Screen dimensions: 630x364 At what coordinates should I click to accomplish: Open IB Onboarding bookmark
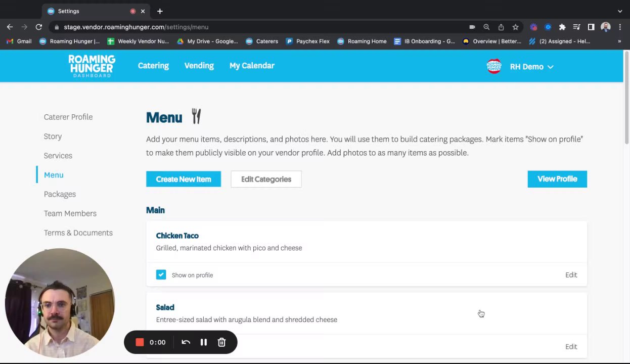click(425, 41)
